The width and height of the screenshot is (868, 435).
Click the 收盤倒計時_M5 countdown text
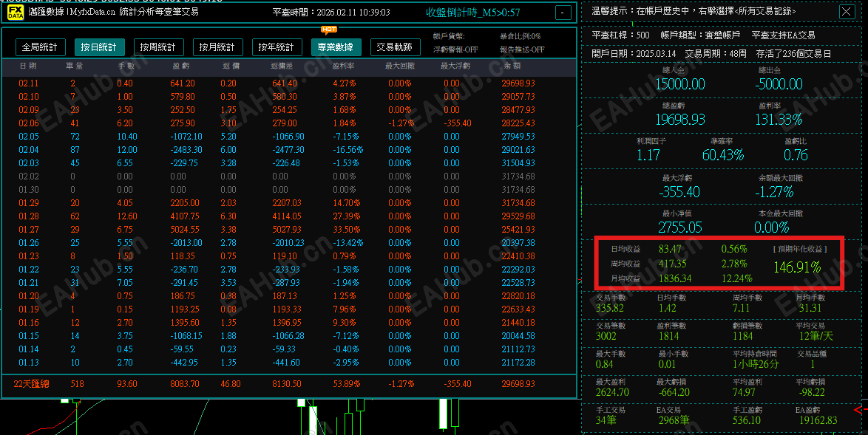(472, 12)
